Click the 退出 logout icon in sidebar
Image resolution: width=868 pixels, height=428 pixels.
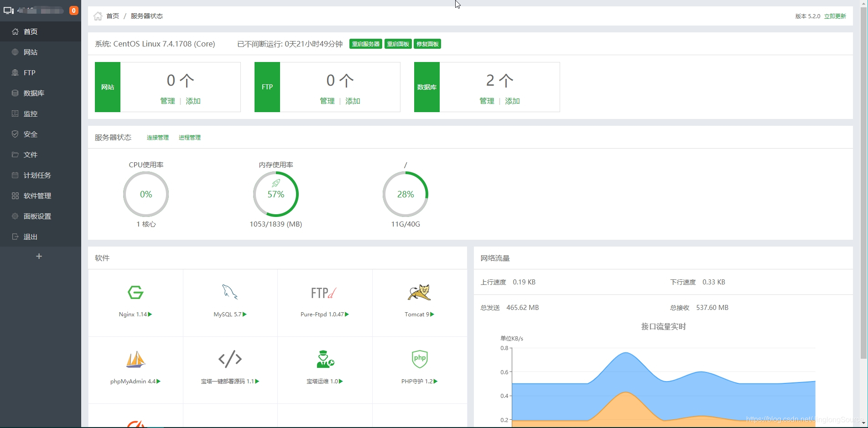point(15,237)
